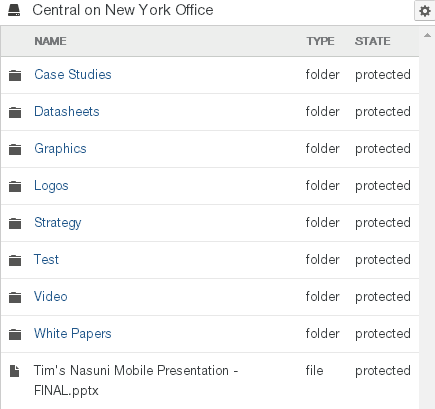Screen dimensions: 435x409
Task: Sort list by STATE column header
Action: (x=372, y=41)
